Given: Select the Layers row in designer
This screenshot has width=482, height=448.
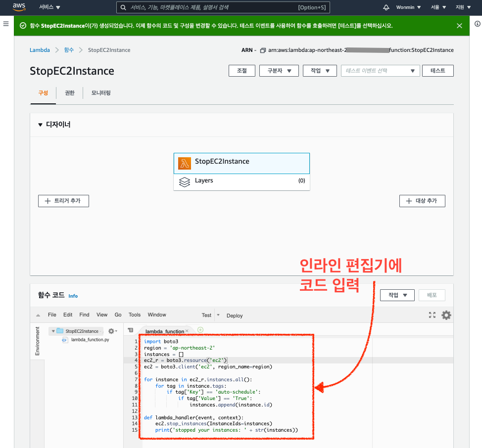Looking at the screenshot, I should click(x=241, y=182).
